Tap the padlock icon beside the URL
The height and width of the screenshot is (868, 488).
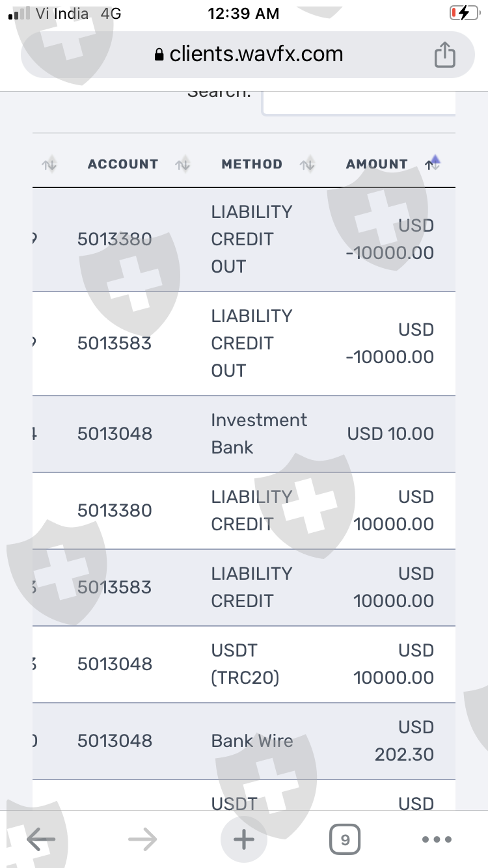159,55
